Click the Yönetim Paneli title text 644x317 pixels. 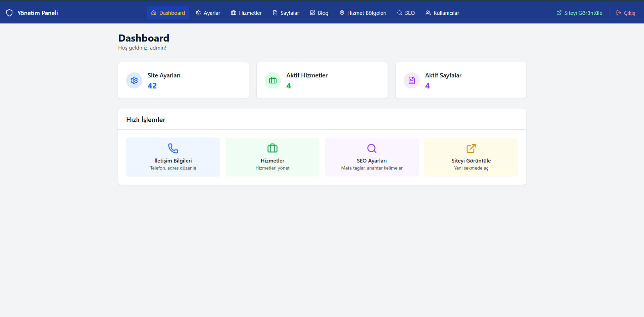tap(38, 13)
